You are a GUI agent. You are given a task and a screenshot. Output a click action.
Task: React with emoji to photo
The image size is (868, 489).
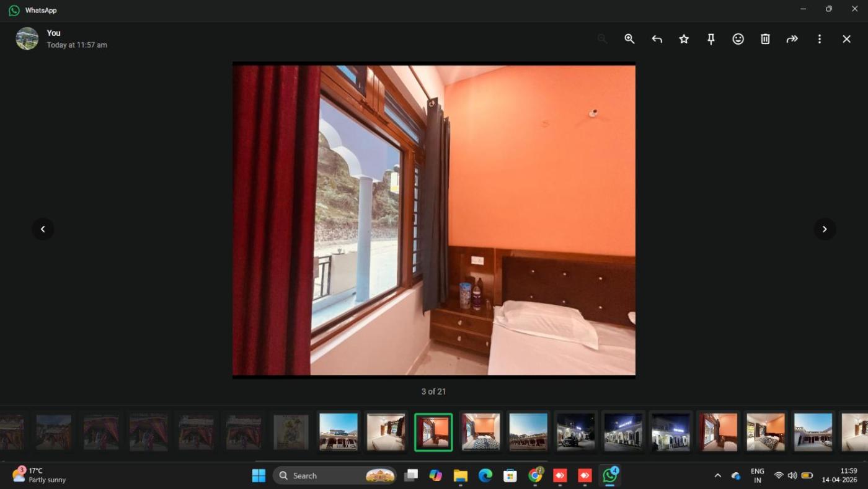[738, 39]
